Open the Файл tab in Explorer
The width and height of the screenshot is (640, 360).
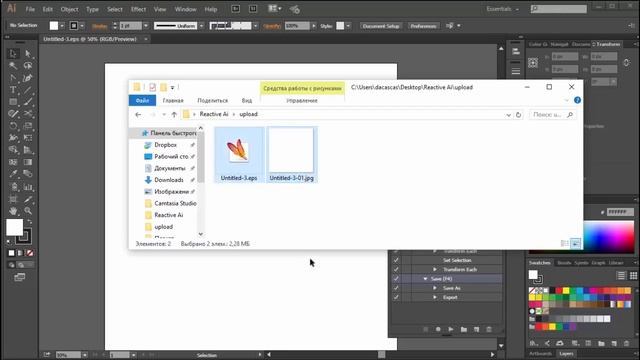(142, 100)
